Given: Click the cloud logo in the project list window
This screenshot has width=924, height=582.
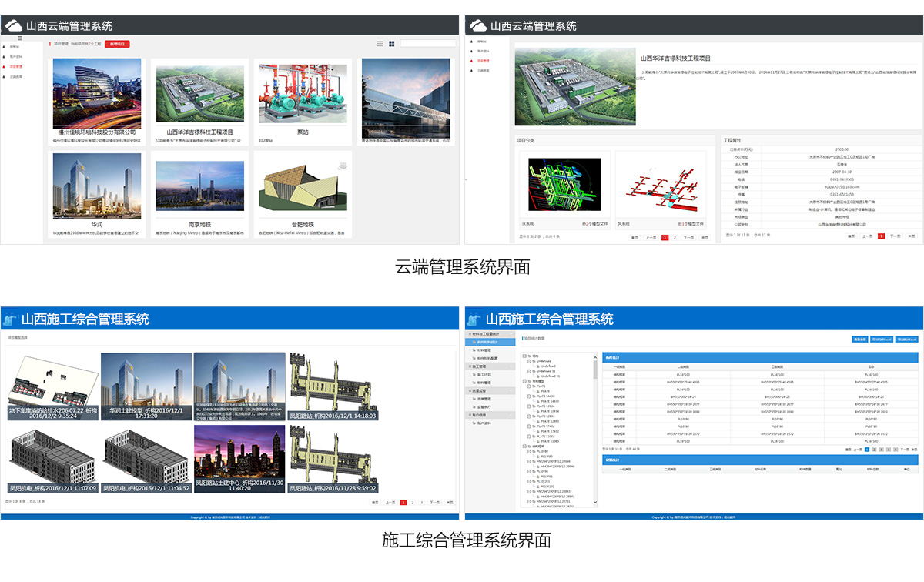Looking at the screenshot, I should [13, 25].
